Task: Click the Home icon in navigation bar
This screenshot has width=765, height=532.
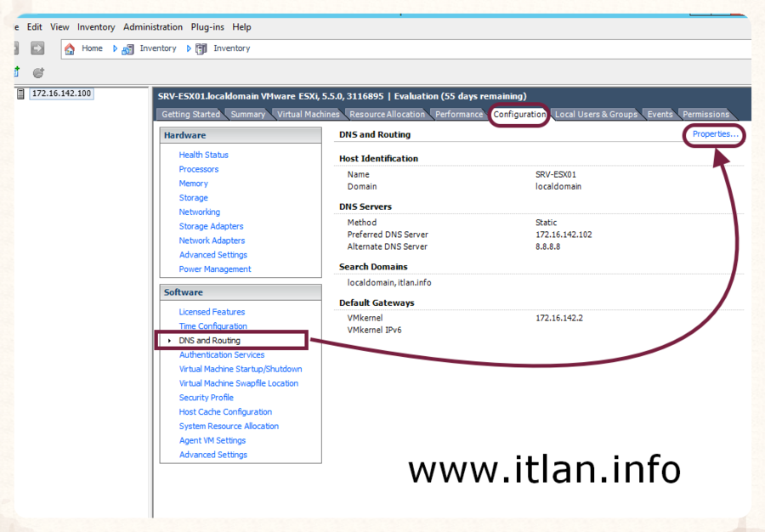Action: click(x=71, y=49)
